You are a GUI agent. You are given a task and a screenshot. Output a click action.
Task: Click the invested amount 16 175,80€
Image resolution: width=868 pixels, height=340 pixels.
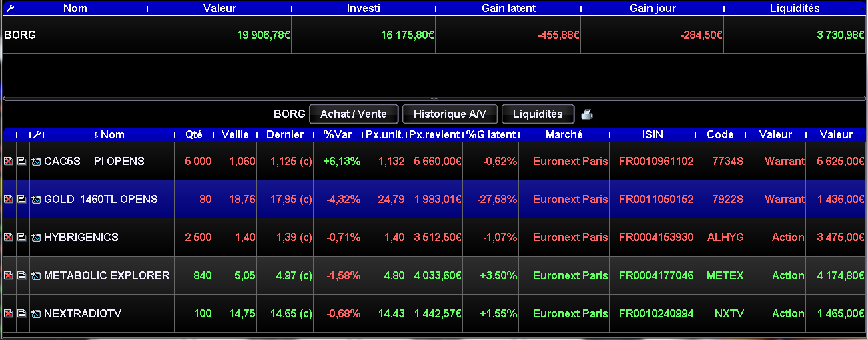[408, 35]
